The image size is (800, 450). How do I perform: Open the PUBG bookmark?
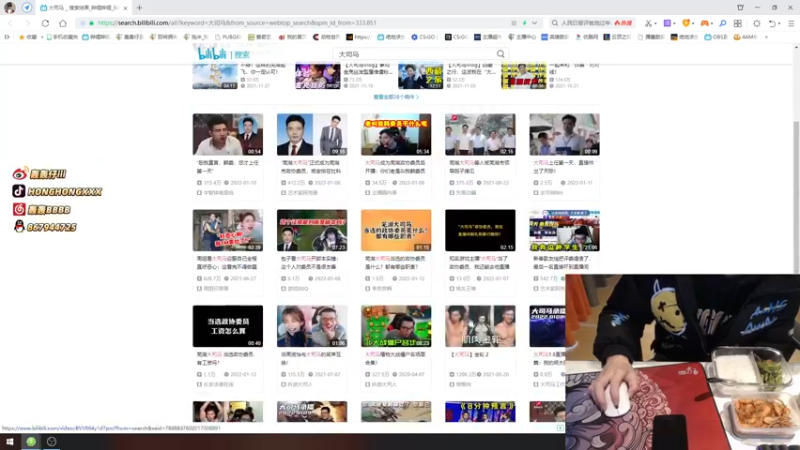[x=228, y=37]
